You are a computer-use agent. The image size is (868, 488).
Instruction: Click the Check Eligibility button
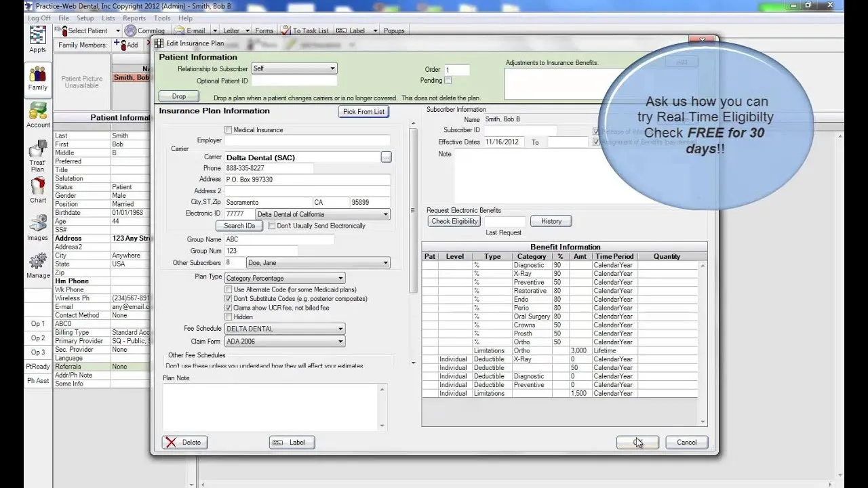coord(453,221)
